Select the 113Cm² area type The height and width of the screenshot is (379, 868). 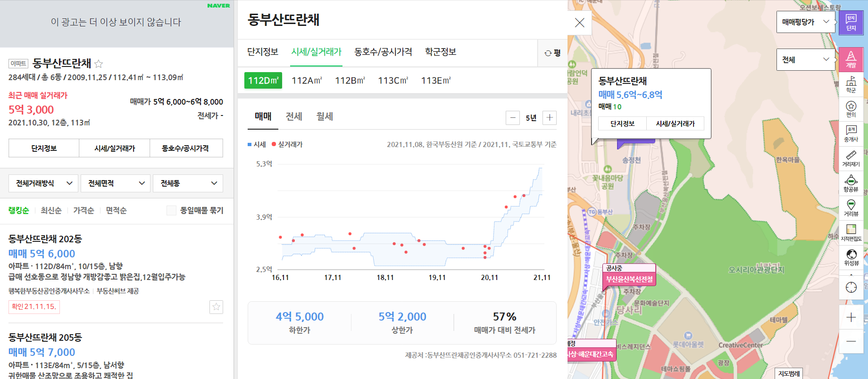393,81
